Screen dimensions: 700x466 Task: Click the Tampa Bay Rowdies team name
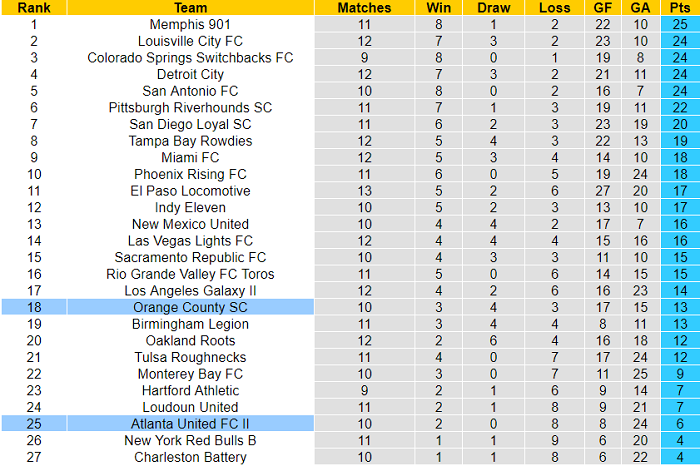[190, 141]
